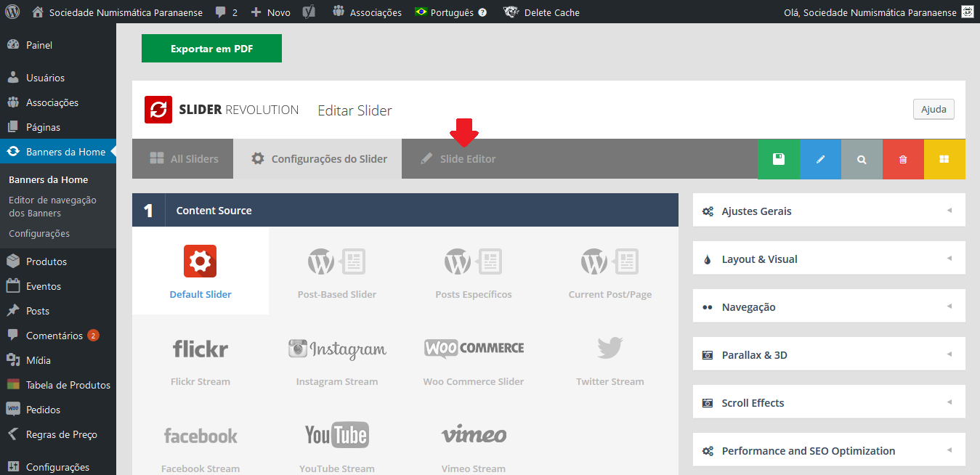Screen dimensions: 980x475
Task: Click the user avatar in admin bar
Action: click(967, 12)
